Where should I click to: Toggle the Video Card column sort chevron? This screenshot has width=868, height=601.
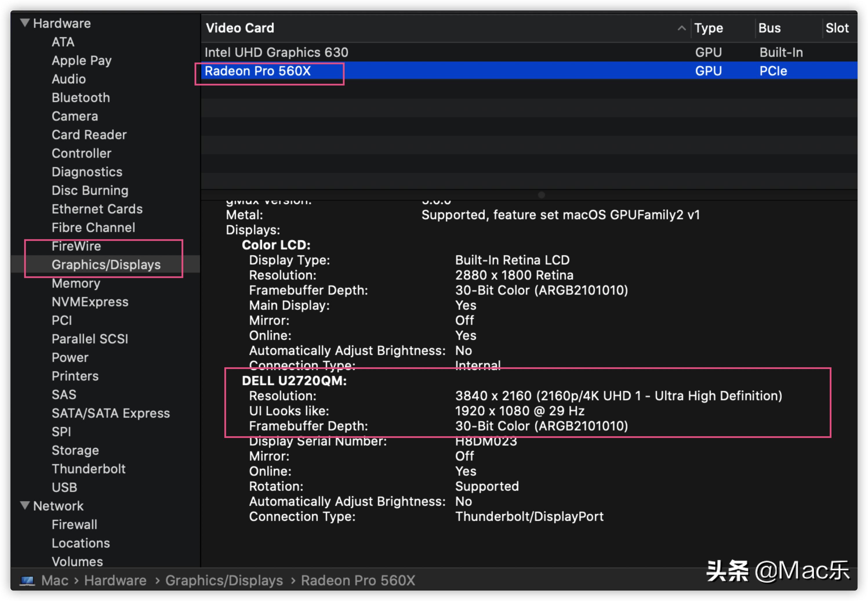[681, 28]
